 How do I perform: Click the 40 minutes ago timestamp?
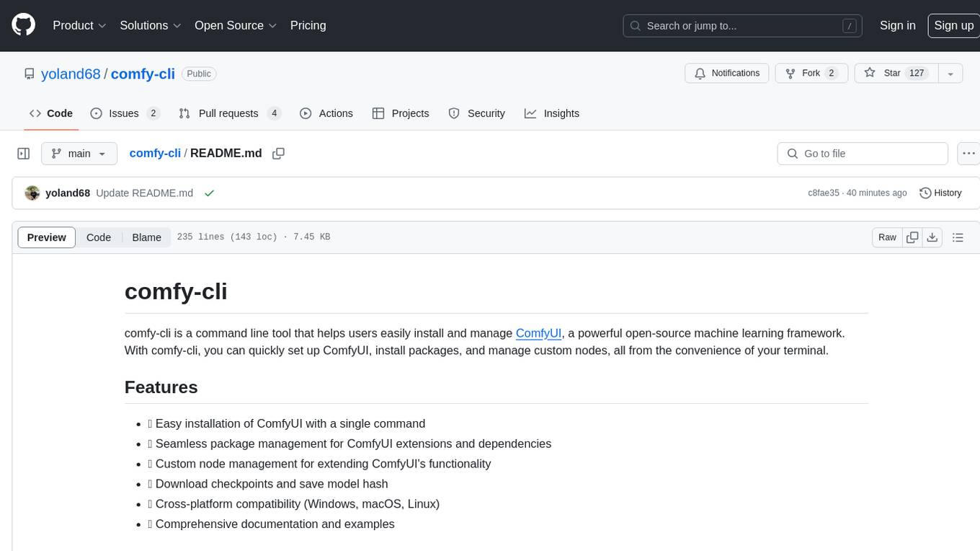[877, 193]
